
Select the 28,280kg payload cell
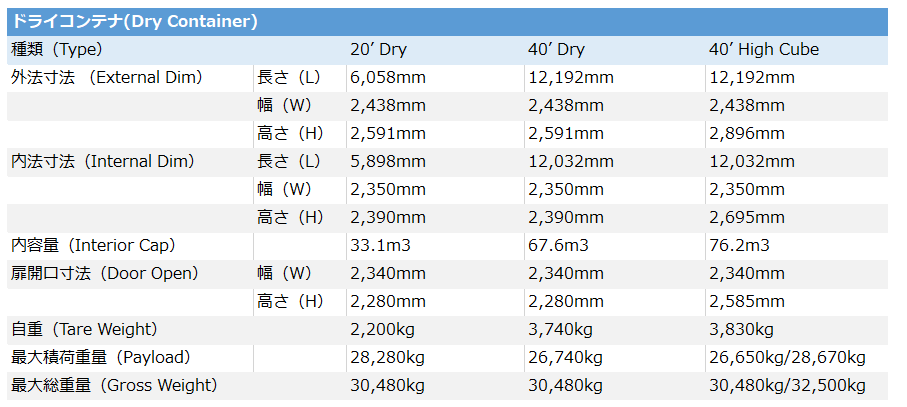[x=387, y=358]
